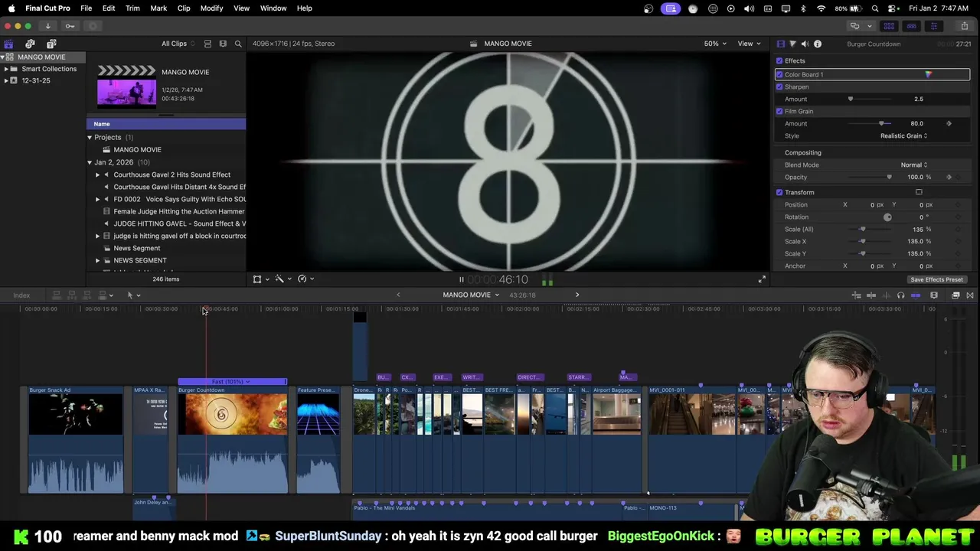Sort browser by the Name column header

(x=166, y=124)
